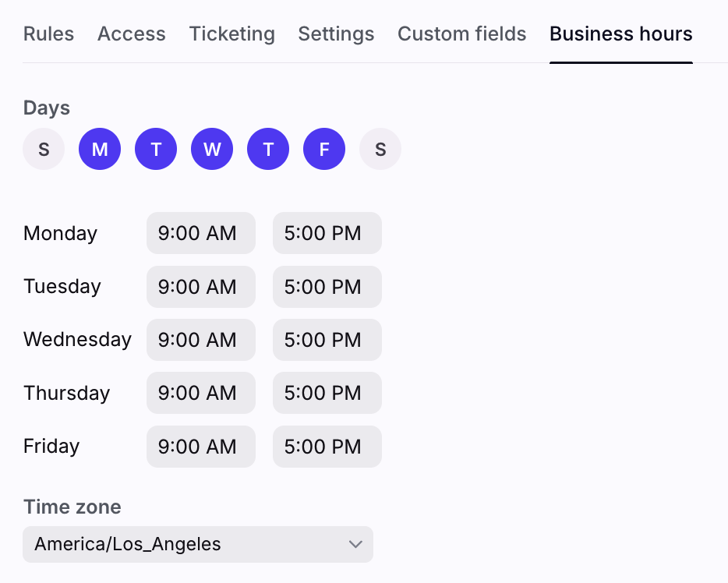
Task: Select the Settings tab
Action: tap(336, 34)
